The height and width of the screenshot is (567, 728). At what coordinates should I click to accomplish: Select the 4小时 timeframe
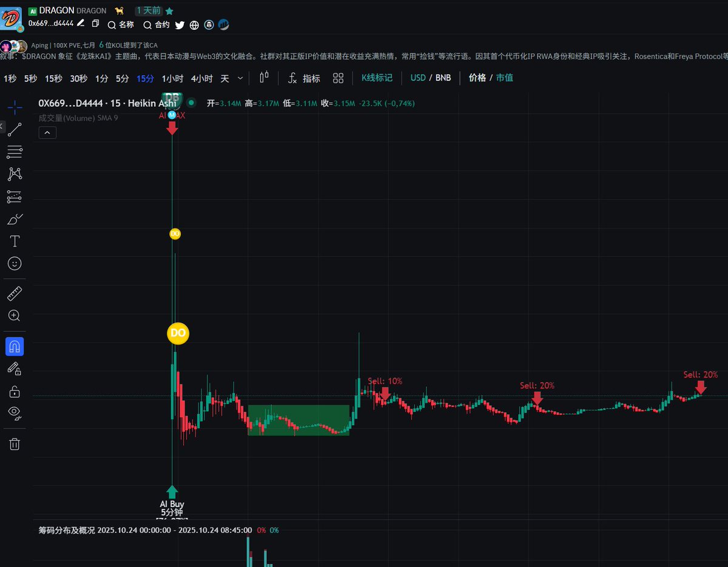[x=201, y=78]
